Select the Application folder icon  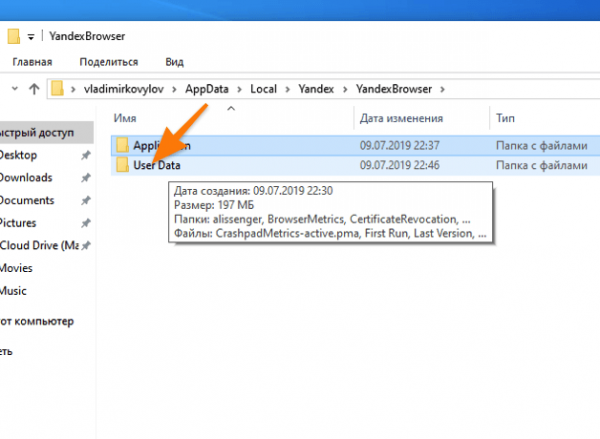122,145
